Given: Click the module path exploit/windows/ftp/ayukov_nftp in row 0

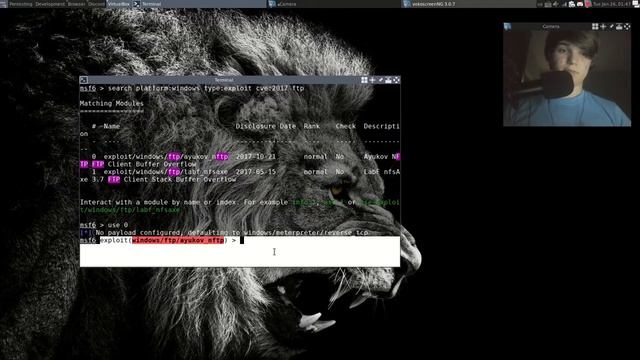Looking at the screenshot, I should point(166,157).
